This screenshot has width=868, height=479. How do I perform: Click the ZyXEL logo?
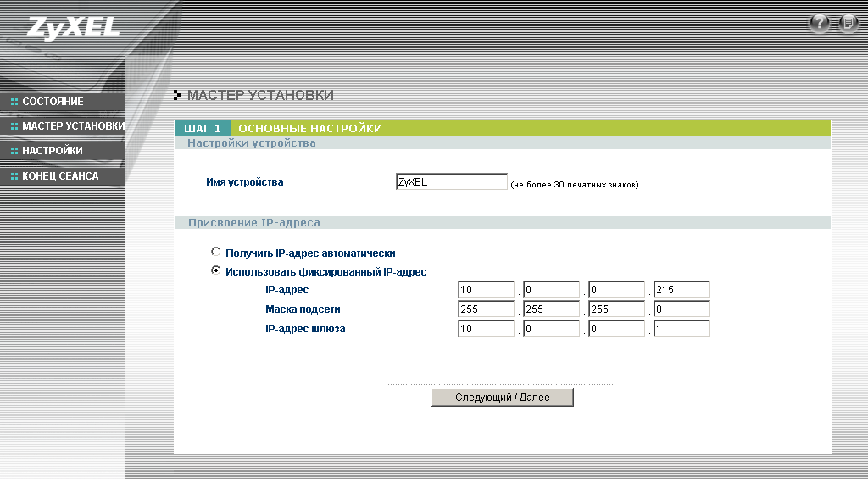tap(73, 27)
